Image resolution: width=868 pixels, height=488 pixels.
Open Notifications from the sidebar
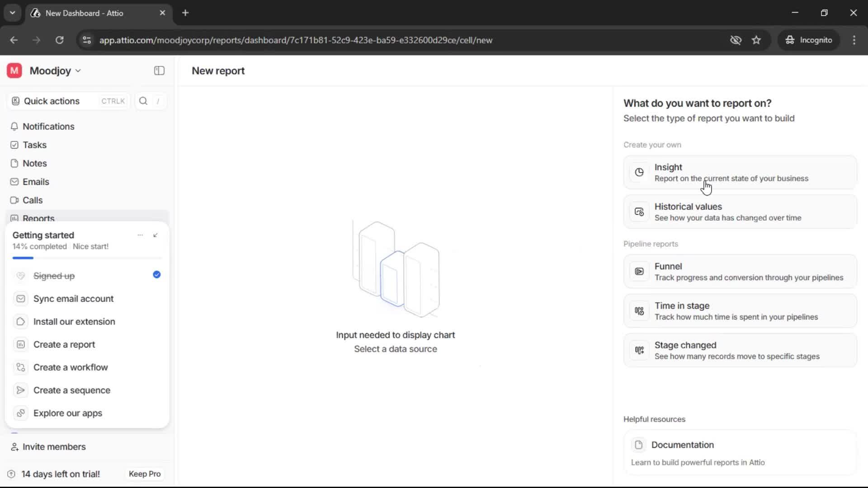[x=49, y=127]
